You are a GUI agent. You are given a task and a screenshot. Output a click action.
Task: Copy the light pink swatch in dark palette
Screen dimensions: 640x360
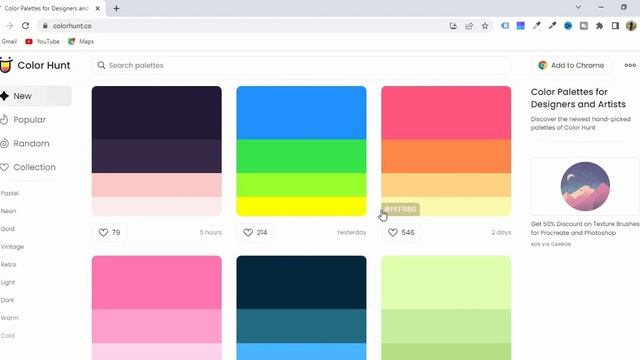pos(157,185)
